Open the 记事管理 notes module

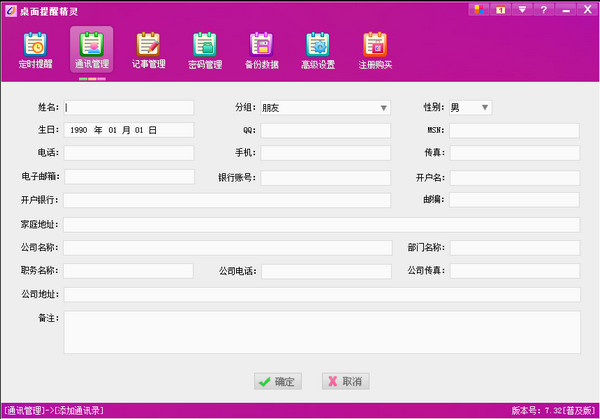(148, 50)
